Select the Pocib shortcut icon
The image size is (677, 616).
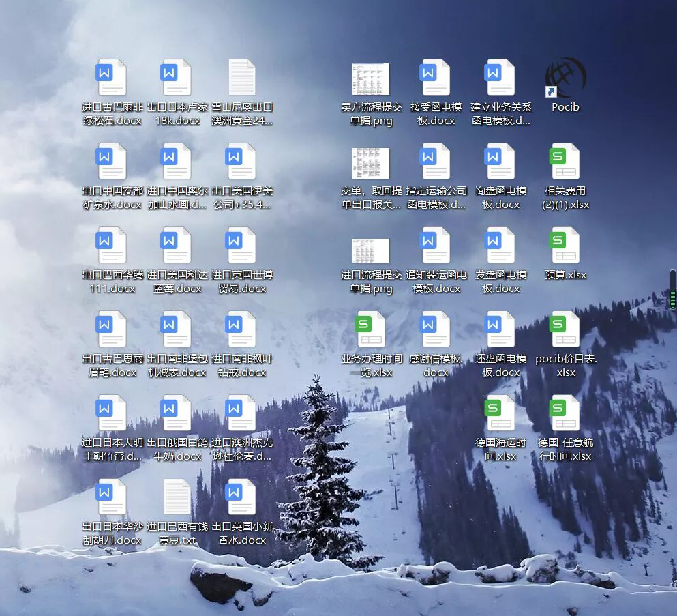pos(565,78)
